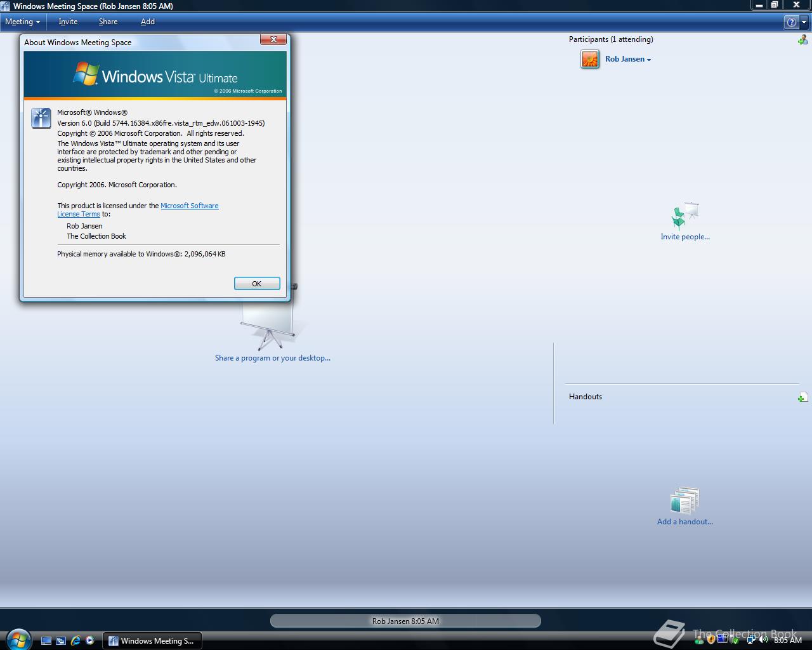Click the People Near Me tray icon
This screenshot has width=812, height=650.
click(x=698, y=640)
